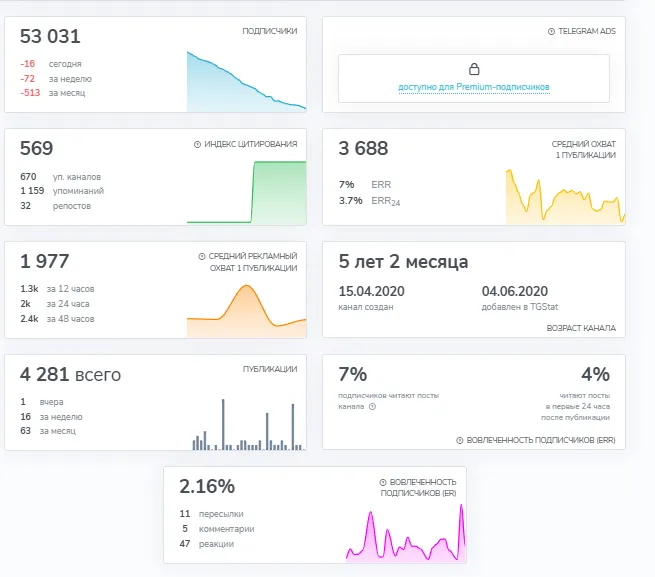This screenshot has width=655, height=577.
Task: Click info icon beside ВОВЛЕЧЕННОСТЬ ПОДПИСЧИКОВ (ERR)
Action: click(460, 440)
